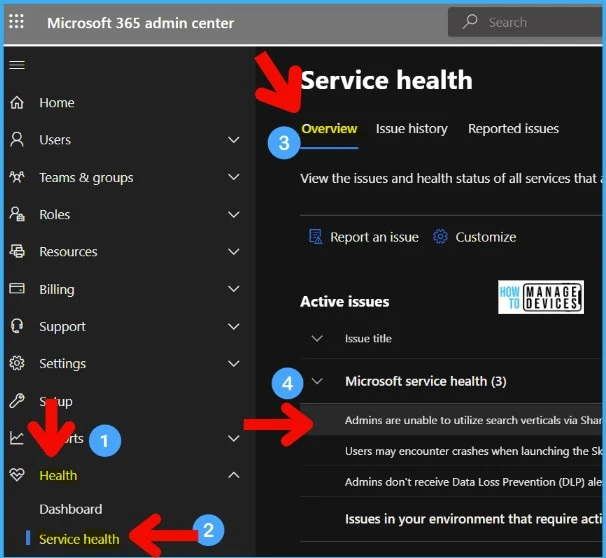Image resolution: width=606 pixels, height=558 pixels.
Task: Click the Settings gear icon in sidebar
Action: coord(17,363)
